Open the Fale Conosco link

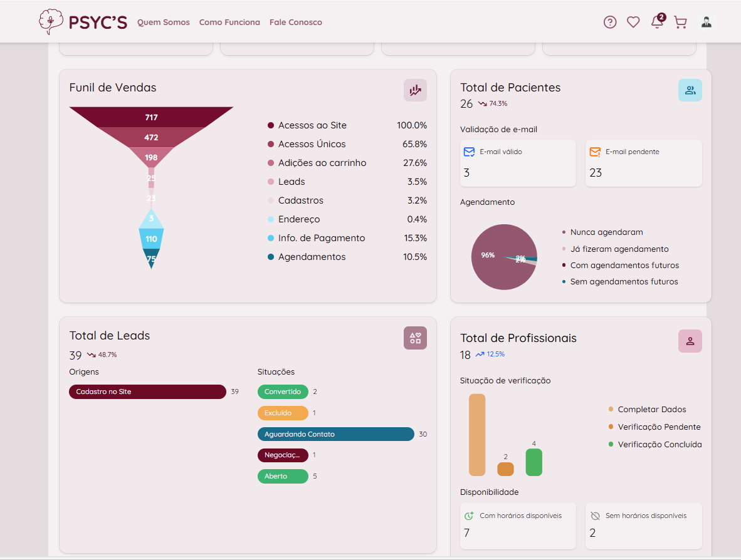click(296, 22)
